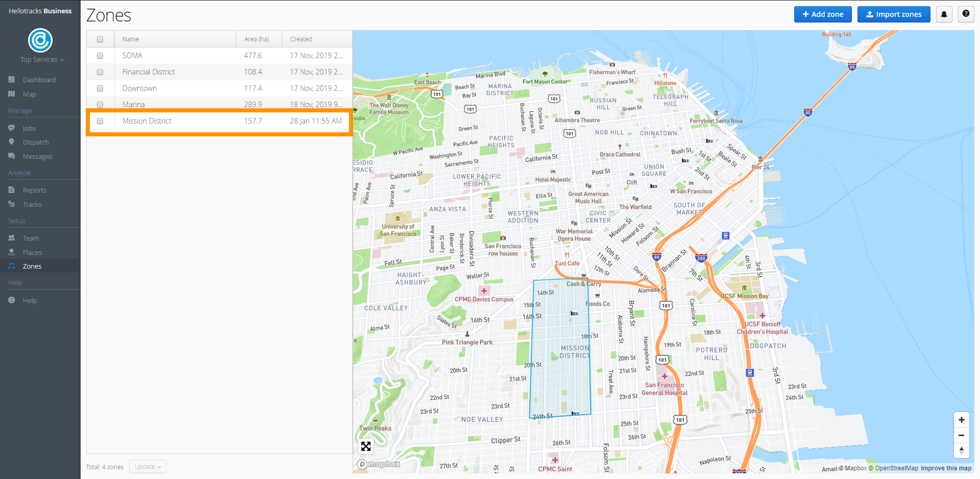Select the Marina zone name
980x479 pixels.
(x=134, y=105)
